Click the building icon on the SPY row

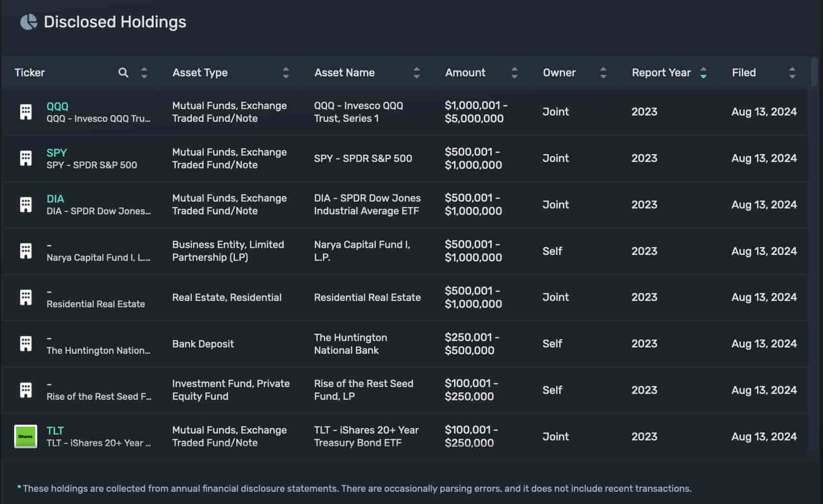pyautogui.click(x=25, y=158)
